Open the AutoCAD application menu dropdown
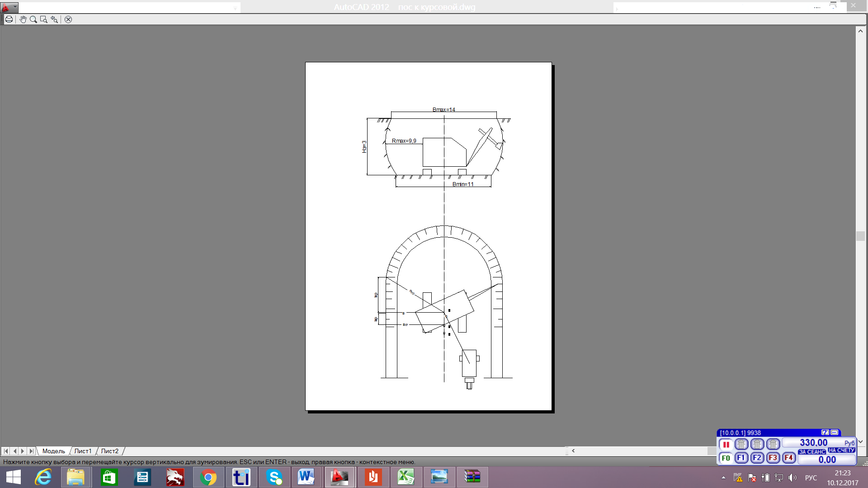Viewport: 868px width, 488px height. [9, 7]
